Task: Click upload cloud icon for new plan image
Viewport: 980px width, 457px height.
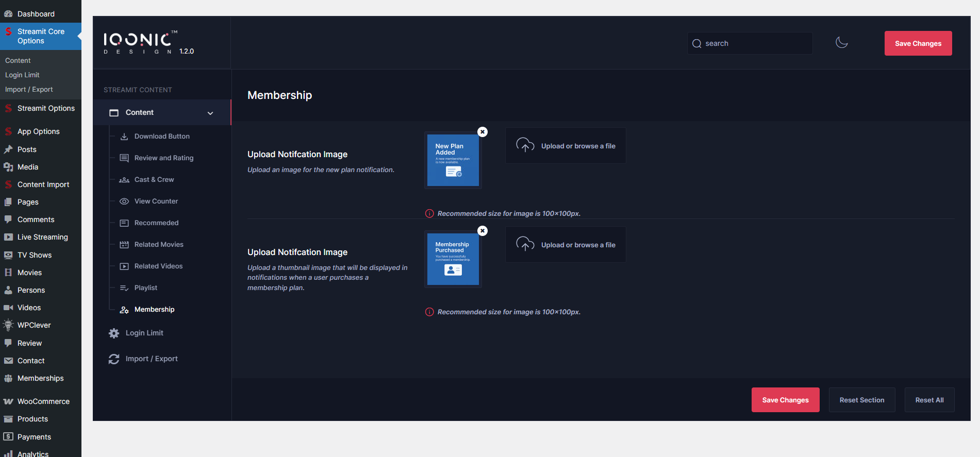Action: [x=525, y=146]
